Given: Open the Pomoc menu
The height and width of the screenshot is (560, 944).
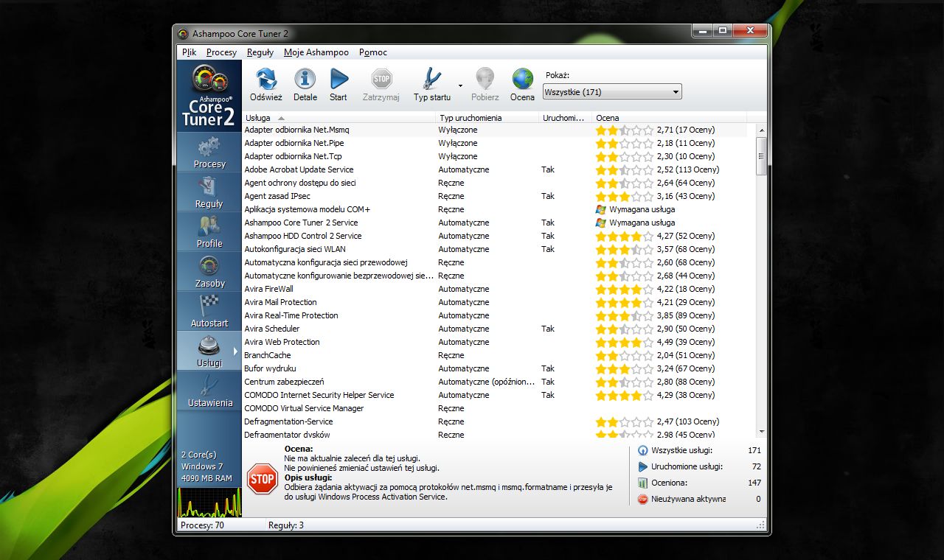Looking at the screenshot, I should pyautogui.click(x=373, y=52).
